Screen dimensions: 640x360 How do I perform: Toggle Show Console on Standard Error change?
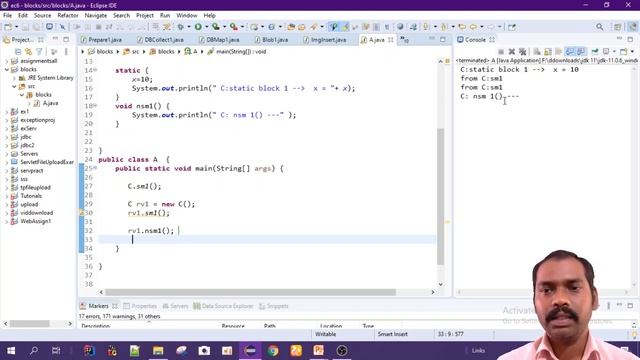point(580,51)
